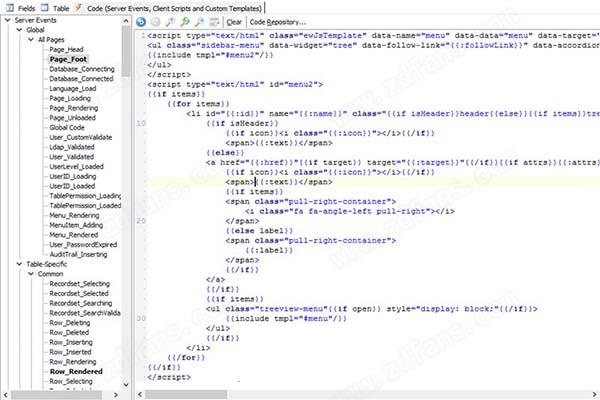Select the Page_Loading event
Screen dimensions: 600x400
(70, 98)
